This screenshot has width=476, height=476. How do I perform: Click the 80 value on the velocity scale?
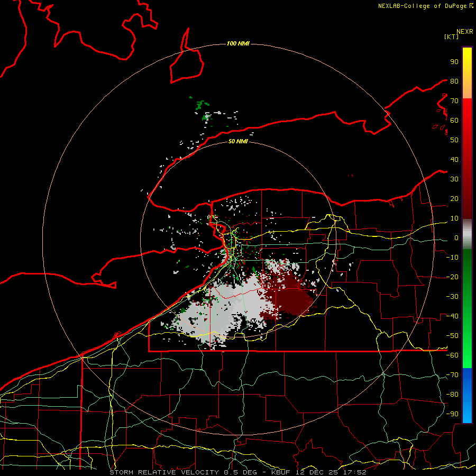tap(454, 81)
